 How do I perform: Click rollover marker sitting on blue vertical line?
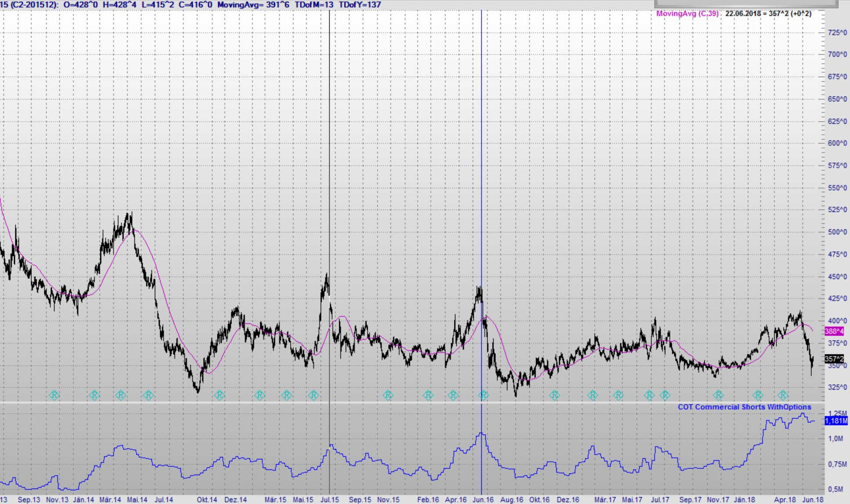click(483, 395)
